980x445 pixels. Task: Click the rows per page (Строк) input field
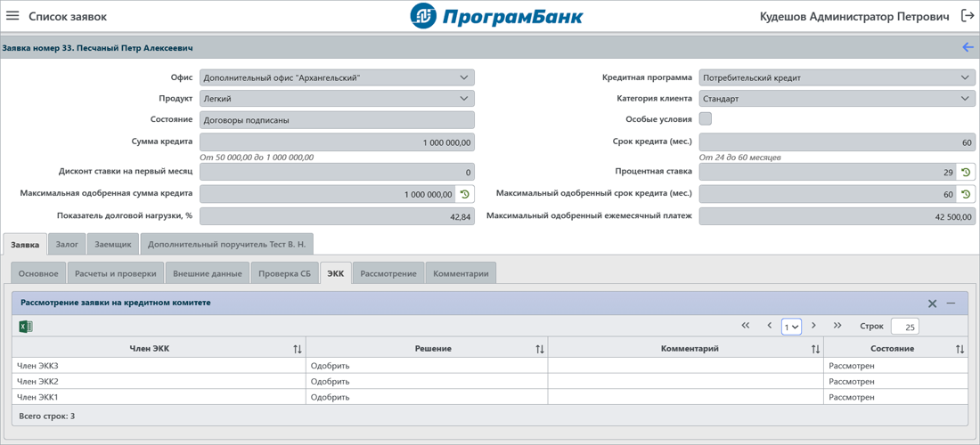click(904, 327)
